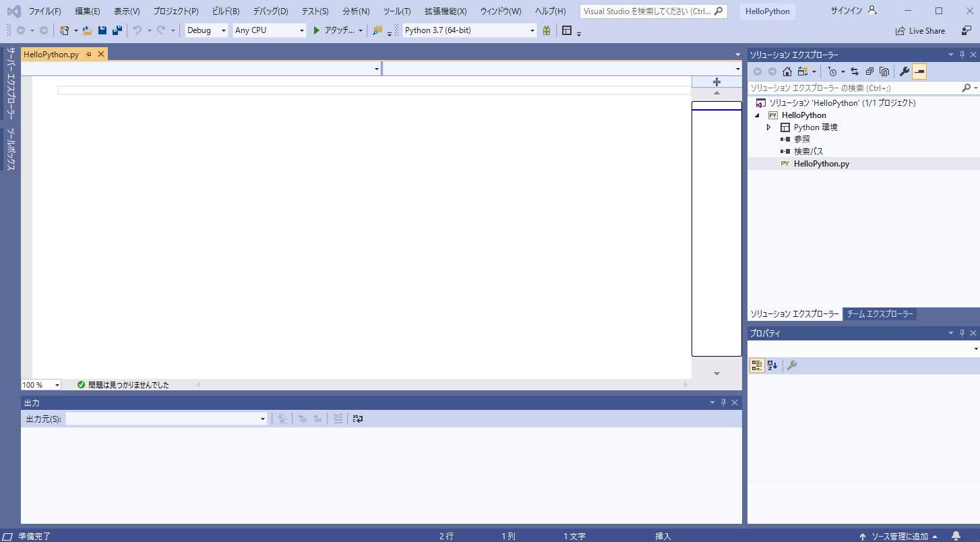The height and width of the screenshot is (542, 980).
Task: Select HelloPython.py in Solution Explorer tree
Action: click(x=821, y=164)
